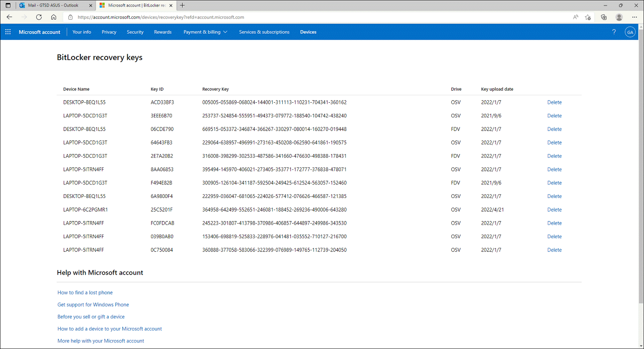Click the upload date 2022/4/21
Screen dimensions: 644x349
point(493,210)
